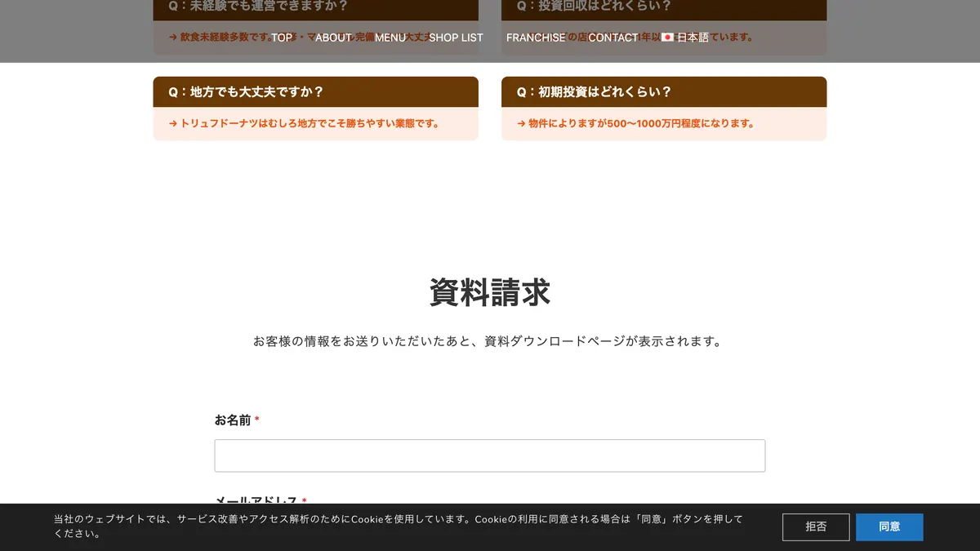Accept cookies with the 同意 button
The width and height of the screenshot is (980, 551).
point(889,527)
